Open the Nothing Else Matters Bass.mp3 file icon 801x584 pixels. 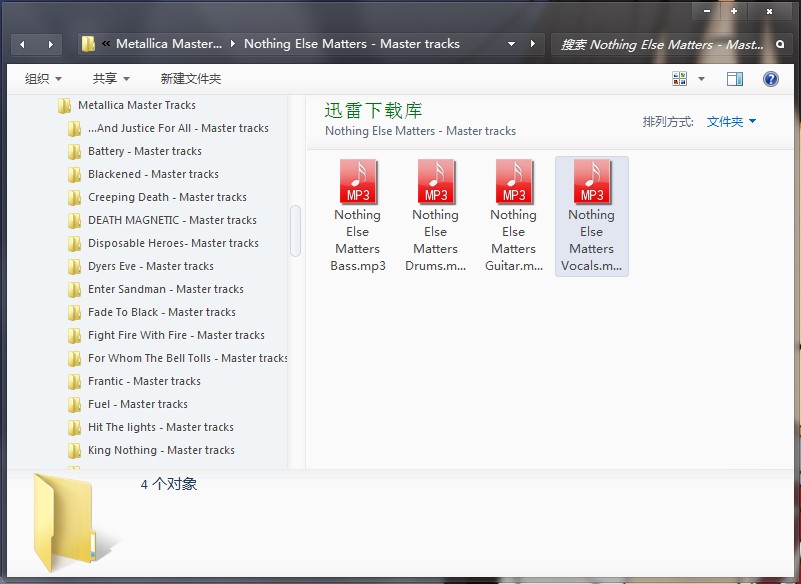pyautogui.click(x=358, y=182)
